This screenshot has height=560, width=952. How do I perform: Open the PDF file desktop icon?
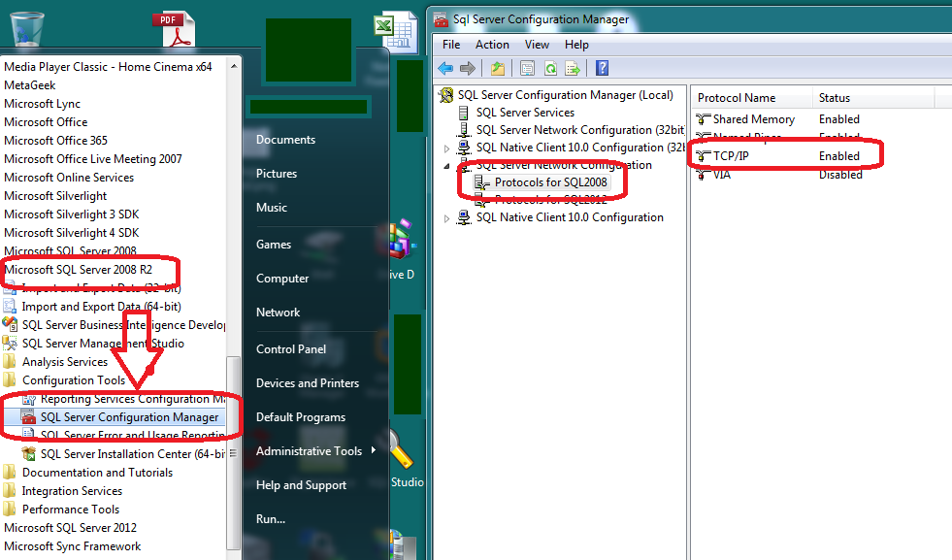tap(174, 28)
